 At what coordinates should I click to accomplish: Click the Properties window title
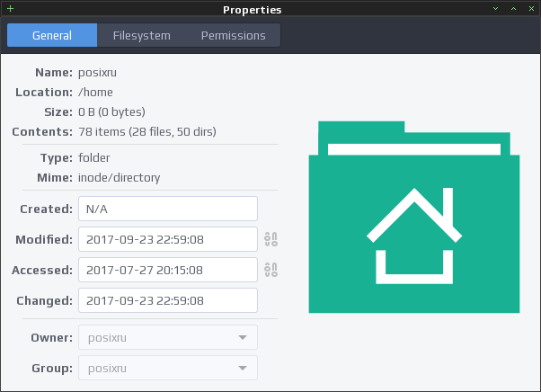253,10
